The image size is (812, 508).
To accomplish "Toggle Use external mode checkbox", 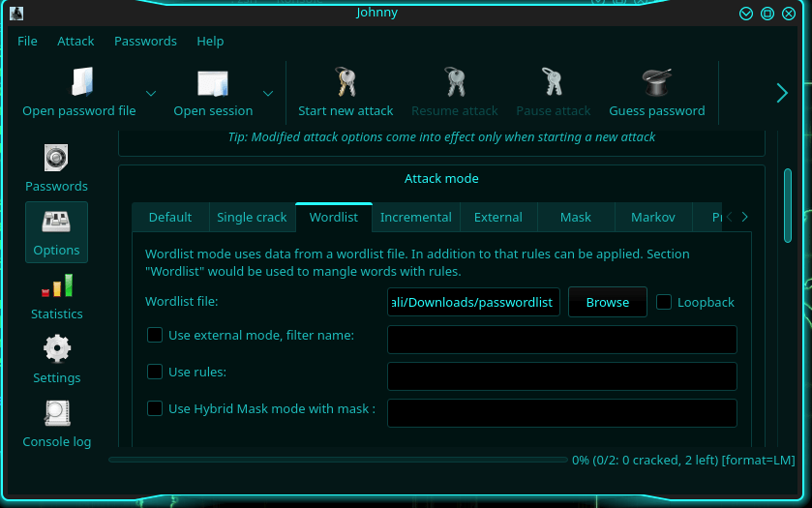I will tap(155, 335).
